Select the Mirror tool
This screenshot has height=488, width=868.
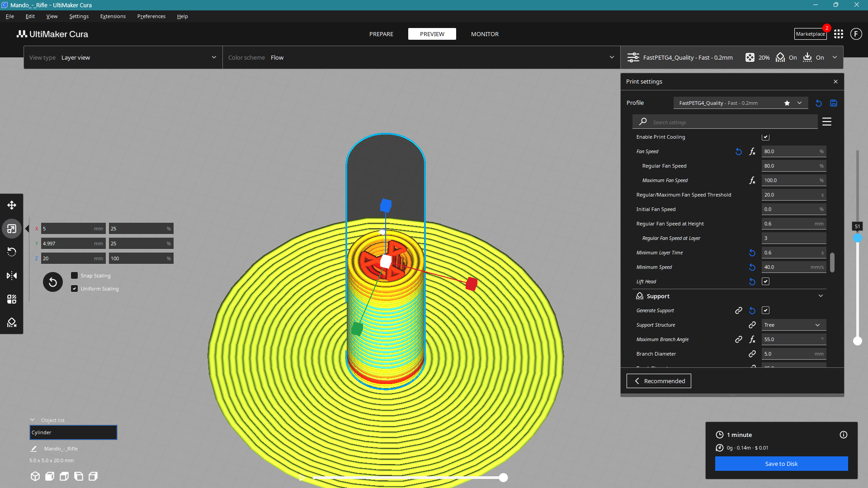pyautogui.click(x=11, y=276)
